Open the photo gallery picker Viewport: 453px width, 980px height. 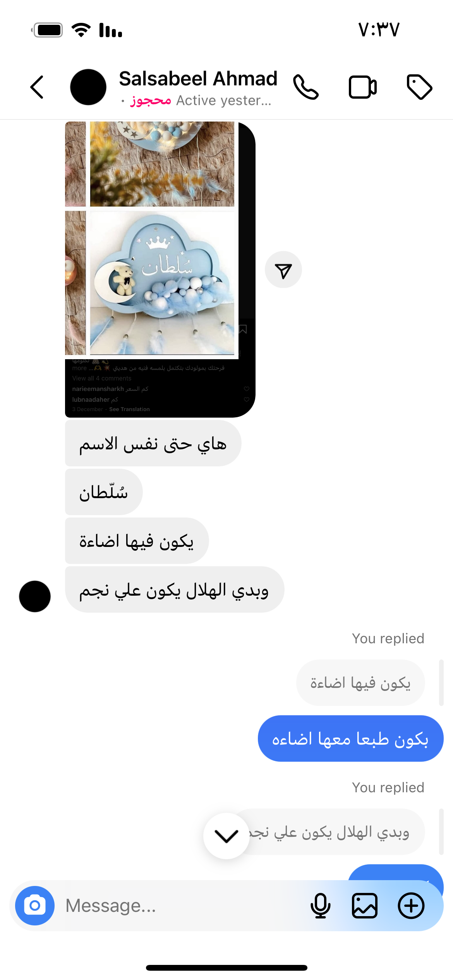coord(365,906)
